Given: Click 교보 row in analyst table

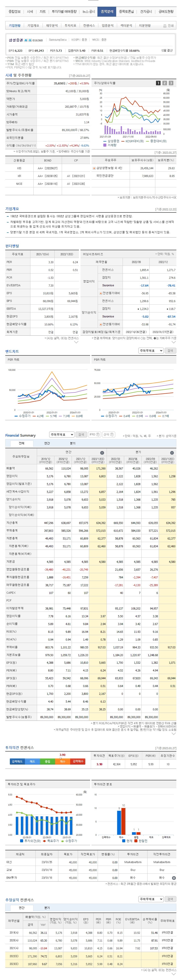Looking at the screenshot, I should [x=90, y=870].
